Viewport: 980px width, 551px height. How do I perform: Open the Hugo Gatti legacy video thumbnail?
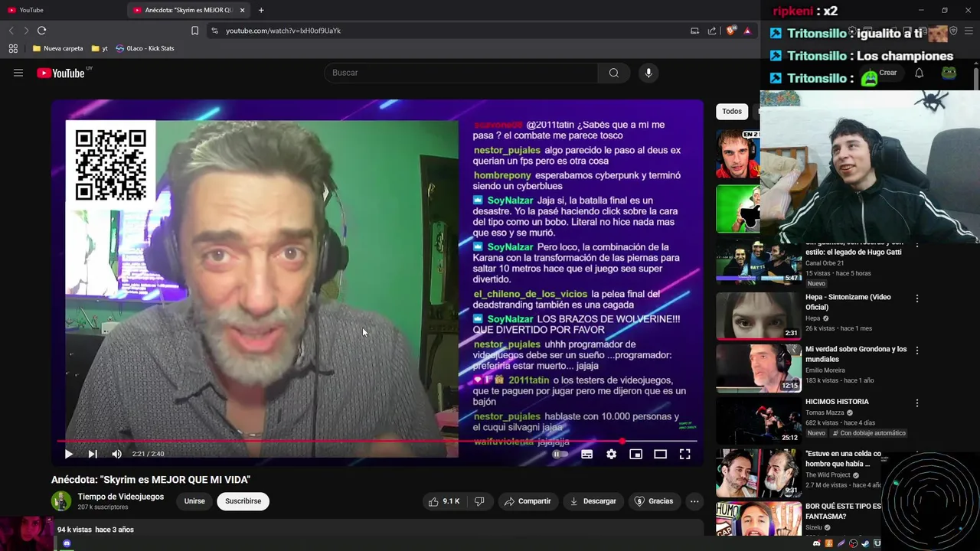click(758, 262)
